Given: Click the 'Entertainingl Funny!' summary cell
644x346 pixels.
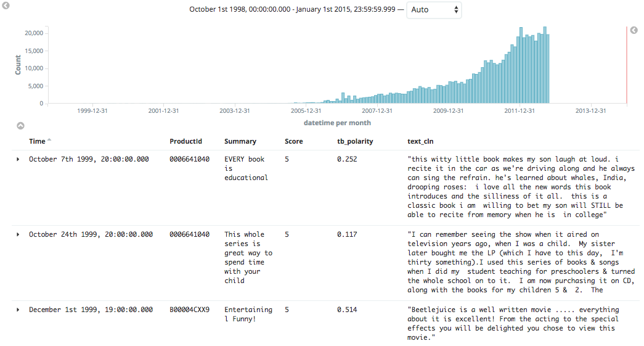Looking at the screenshot, I should [x=248, y=314].
